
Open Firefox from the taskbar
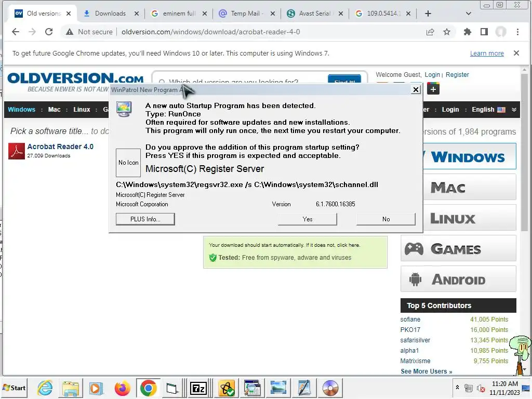[122, 388]
